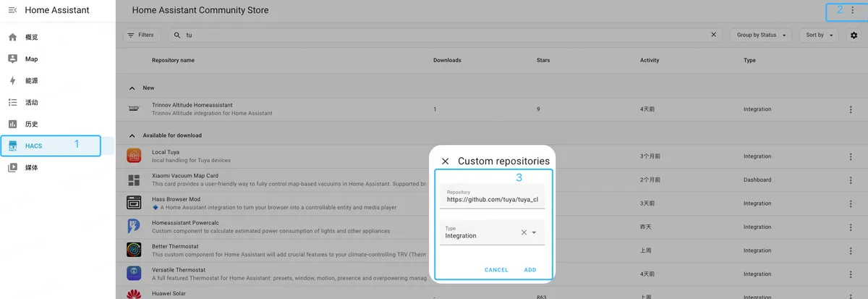Click the red Local Tuya icon
This screenshot has width=868, height=299.
pos(134,156)
